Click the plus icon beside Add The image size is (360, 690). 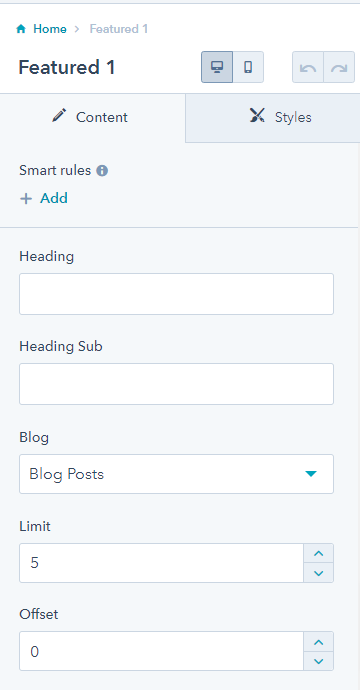pyautogui.click(x=26, y=198)
